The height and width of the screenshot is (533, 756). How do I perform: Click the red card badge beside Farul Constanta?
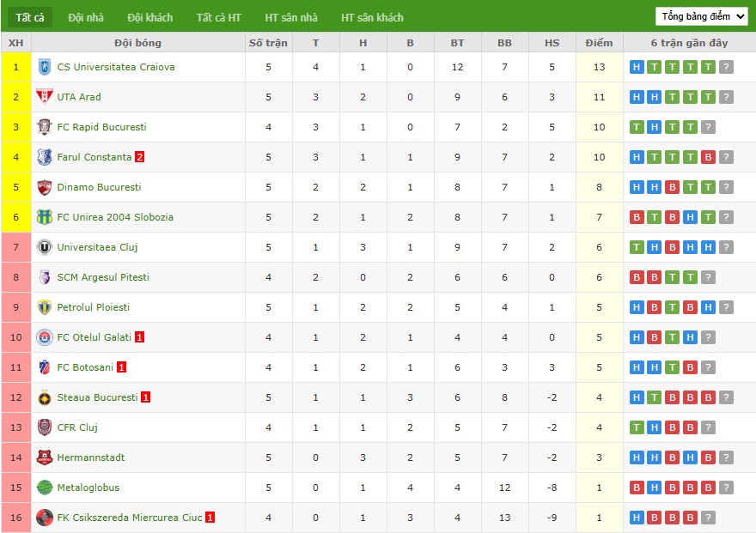[x=139, y=157]
